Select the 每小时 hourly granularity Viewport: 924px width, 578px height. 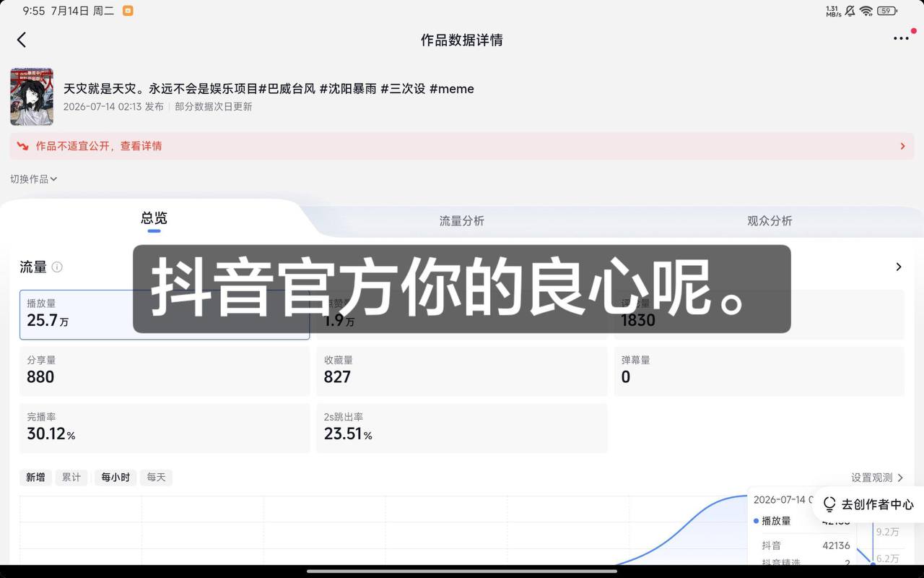115,478
